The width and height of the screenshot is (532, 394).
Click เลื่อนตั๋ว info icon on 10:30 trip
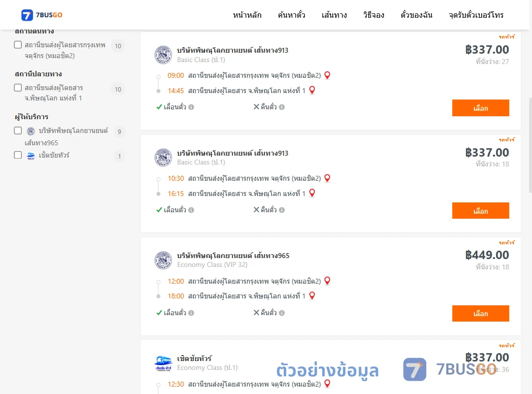click(x=191, y=210)
